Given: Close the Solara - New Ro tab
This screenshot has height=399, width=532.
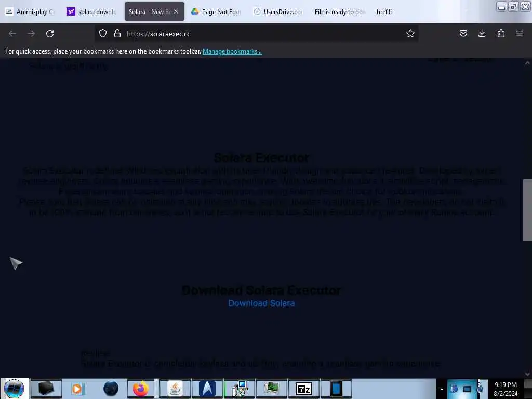Looking at the screenshot, I should [x=176, y=11].
